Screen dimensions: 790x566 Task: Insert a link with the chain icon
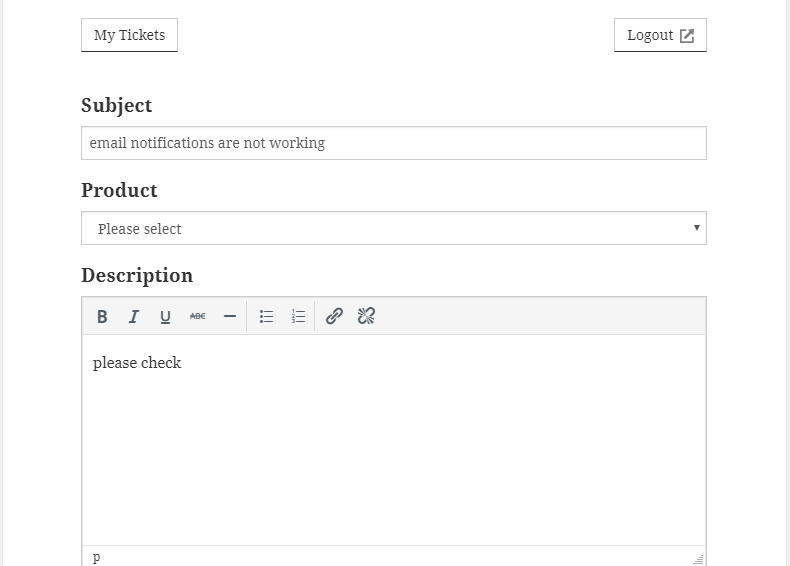click(x=334, y=317)
